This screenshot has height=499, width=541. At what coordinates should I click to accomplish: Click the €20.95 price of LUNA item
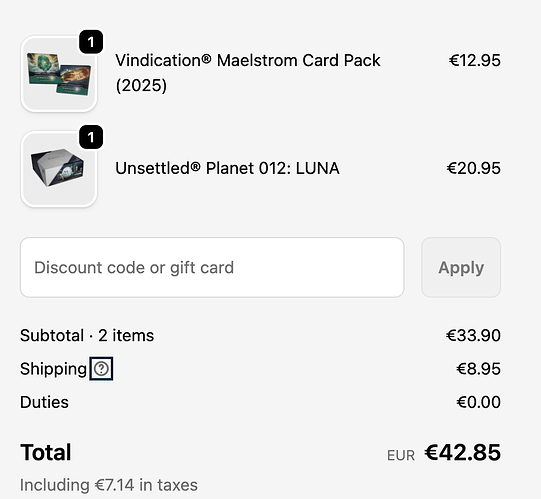pyautogui.click(x=474, y=168)
